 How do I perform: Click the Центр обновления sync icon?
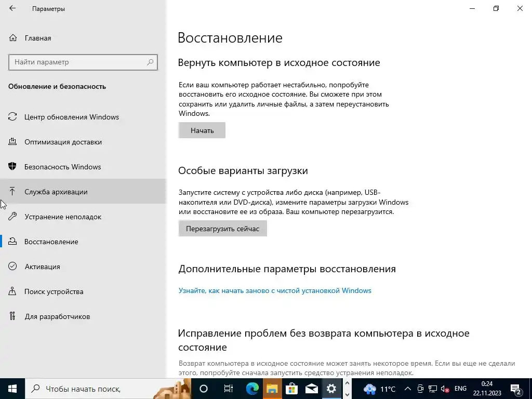click(x=12, y=117)
